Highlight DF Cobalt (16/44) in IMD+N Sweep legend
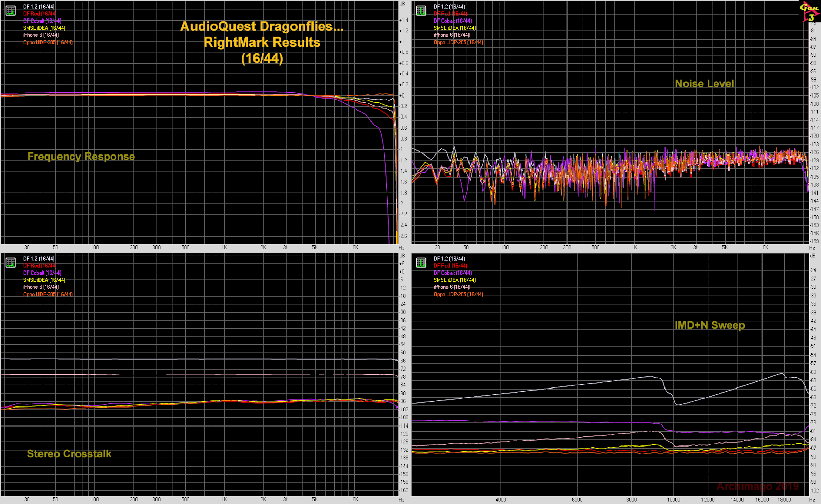Image resolution: width=821 pixels, height=504 pixels. click(453, 273)
